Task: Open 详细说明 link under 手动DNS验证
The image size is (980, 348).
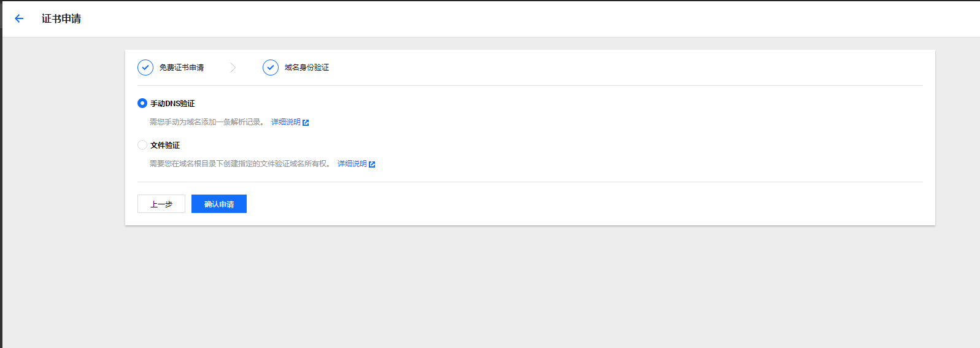Action: point(286,122)
